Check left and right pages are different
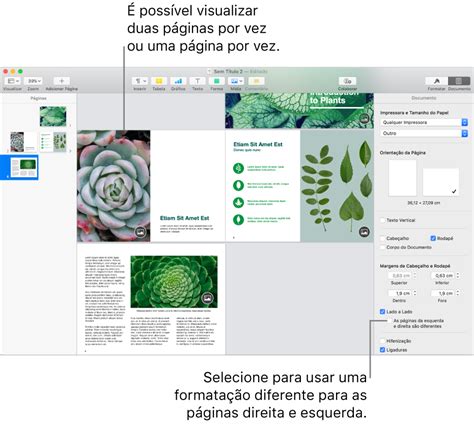This screenshot has height=424, width=474. click(x=390, y=321)
